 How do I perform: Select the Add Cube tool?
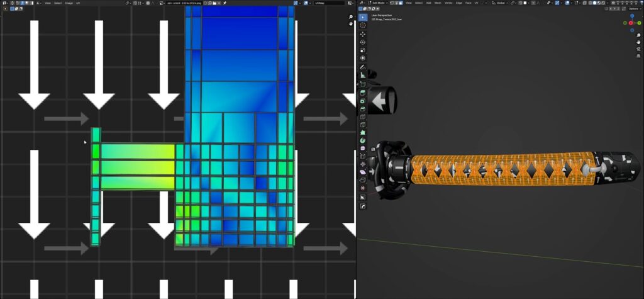tap(363, 84)
